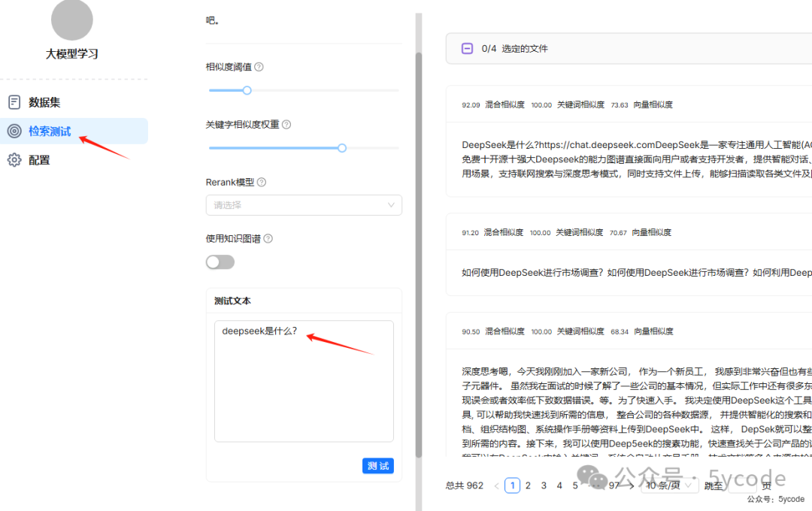
Task: Click the configuration gear icon
Action: (14, 160)
